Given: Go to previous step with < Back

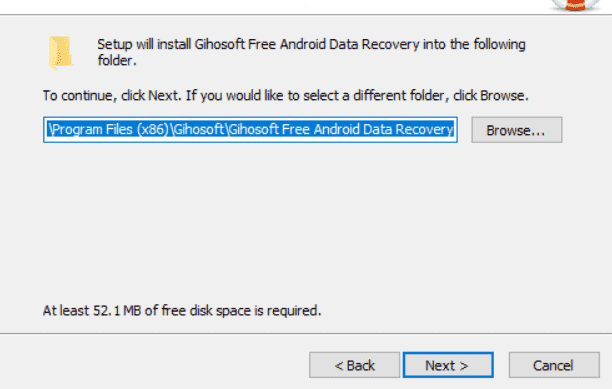Looking at the screenshot, I should [x=354, y=365].
